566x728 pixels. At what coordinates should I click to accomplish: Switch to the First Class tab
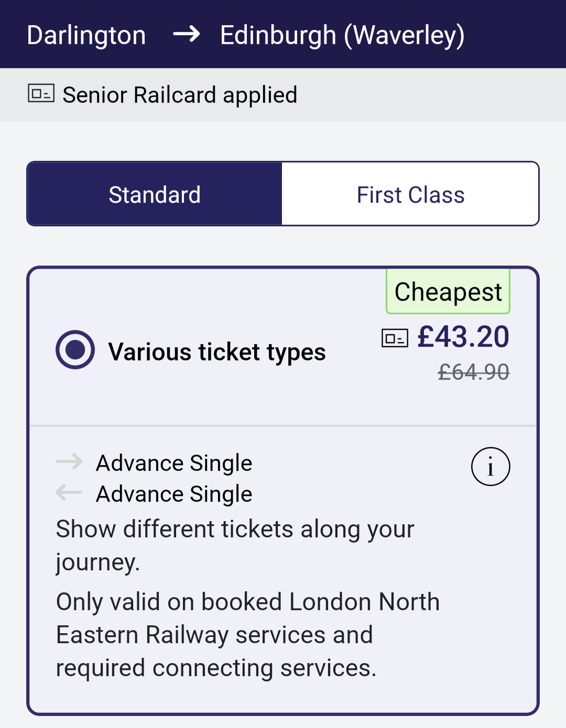pyautogui.click(x=410, y=194)
